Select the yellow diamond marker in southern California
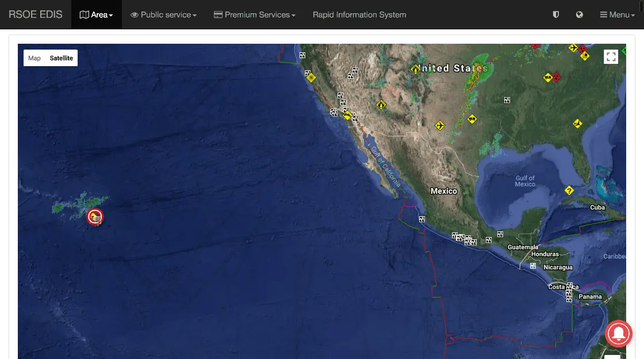644x359 pixels. pos(347,116)
